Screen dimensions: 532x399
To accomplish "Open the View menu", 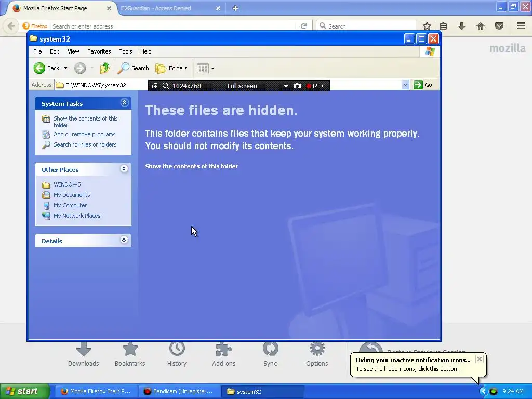I will point(73,51).
